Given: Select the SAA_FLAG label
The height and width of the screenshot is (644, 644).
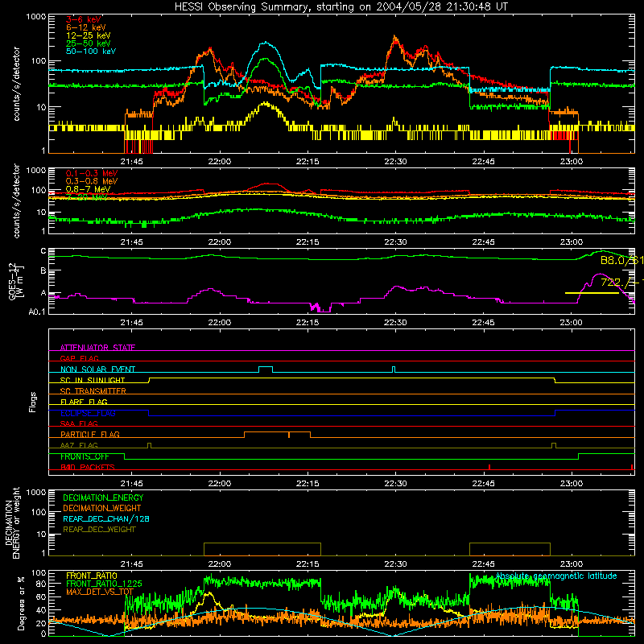Looking at the screenshot, I should click(x=79, y=423).
